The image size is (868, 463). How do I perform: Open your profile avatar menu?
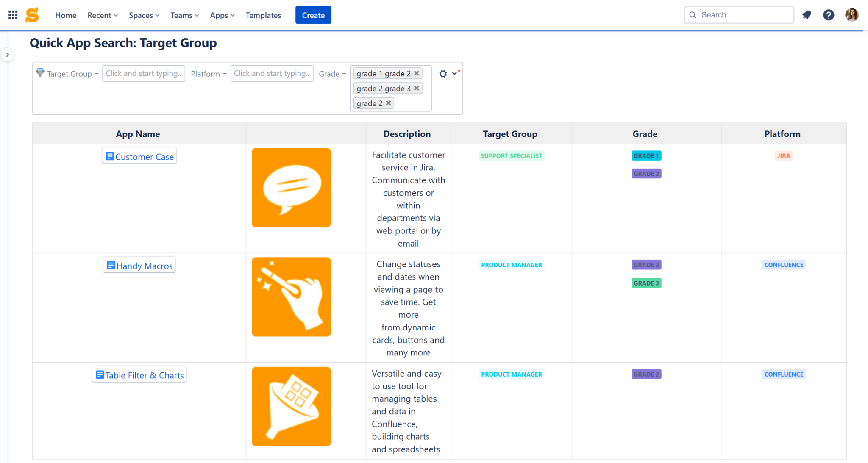852,14
